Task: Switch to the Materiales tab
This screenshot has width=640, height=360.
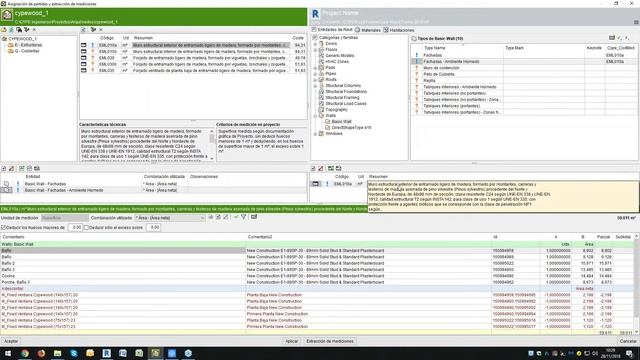Action: point(368,30)
